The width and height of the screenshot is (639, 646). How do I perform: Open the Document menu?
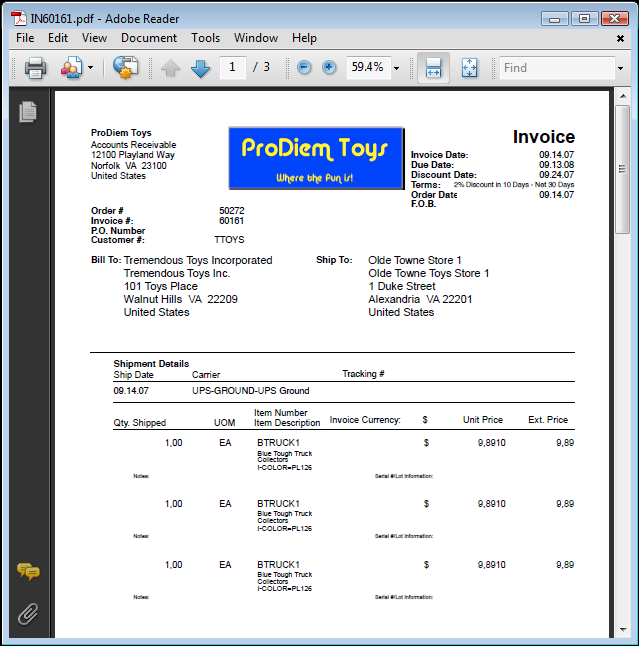149,38
